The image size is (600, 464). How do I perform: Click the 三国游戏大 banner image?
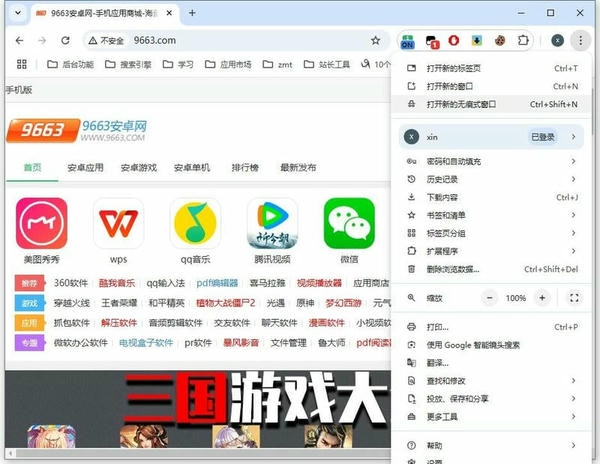(x=198, y=409)
